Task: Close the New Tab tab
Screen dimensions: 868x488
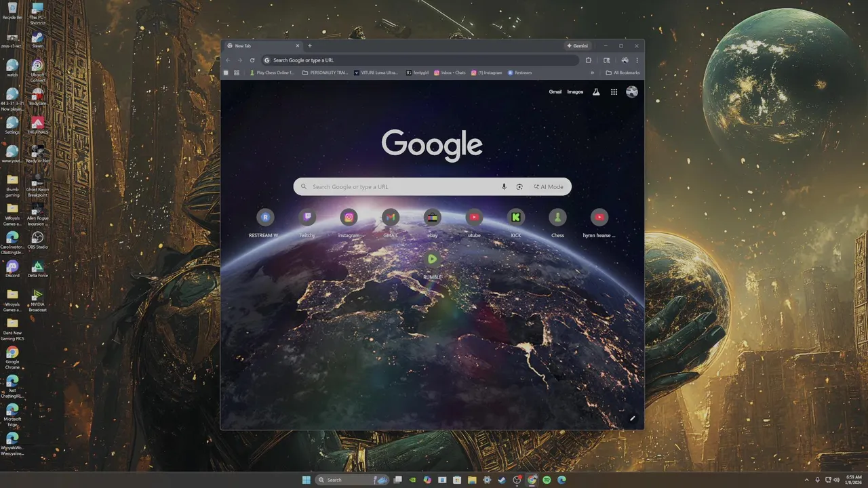Action: coord(297,45)
